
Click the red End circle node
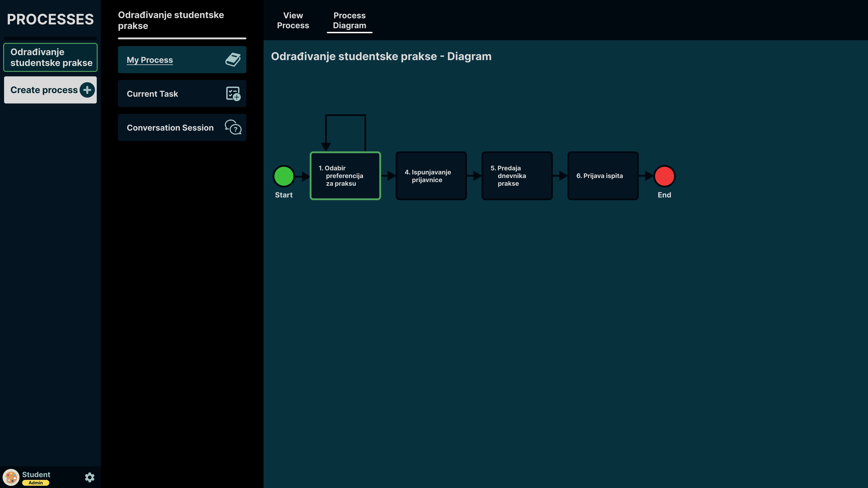pyautogui.click(x=664, y=176)
